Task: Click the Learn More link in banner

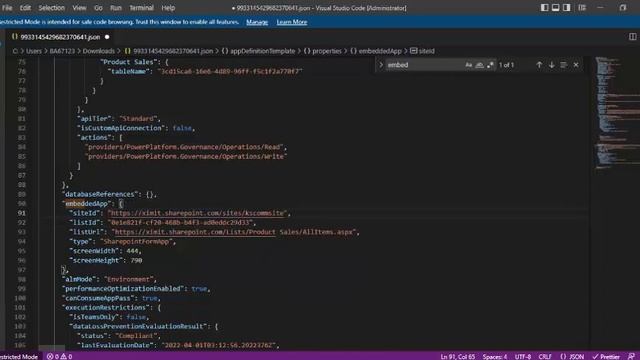Action: (292, 22)
